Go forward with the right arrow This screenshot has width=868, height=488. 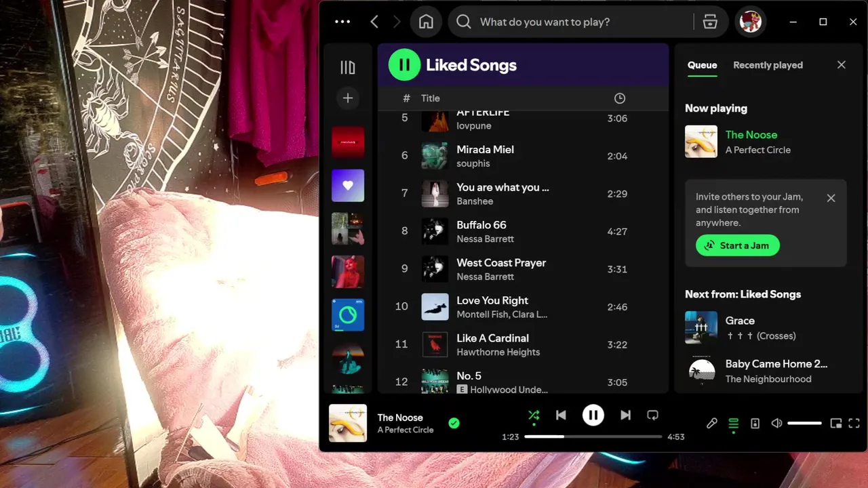[x=397, y=22]
